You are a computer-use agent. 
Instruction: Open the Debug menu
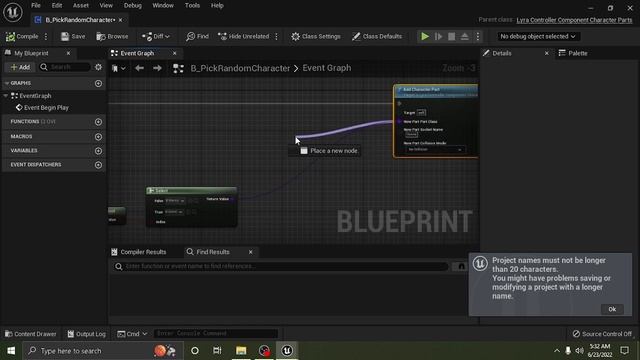pos(133,6)
